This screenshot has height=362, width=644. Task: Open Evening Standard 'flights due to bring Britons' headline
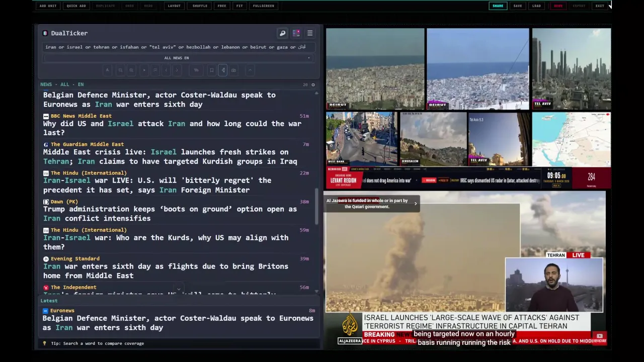166,271
